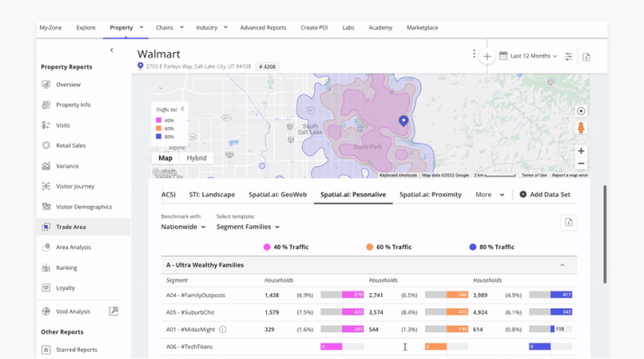Screen dimensions: 644x359
Task: Open the Area Analysis icon
Action: click(x=46, y=247)
